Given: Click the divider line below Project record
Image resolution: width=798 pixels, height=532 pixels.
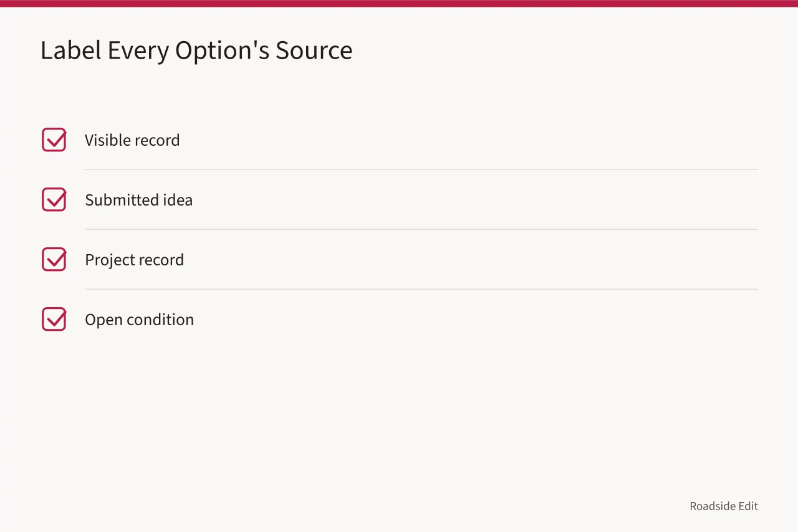Looking at the screenshot, I should 421,289.
